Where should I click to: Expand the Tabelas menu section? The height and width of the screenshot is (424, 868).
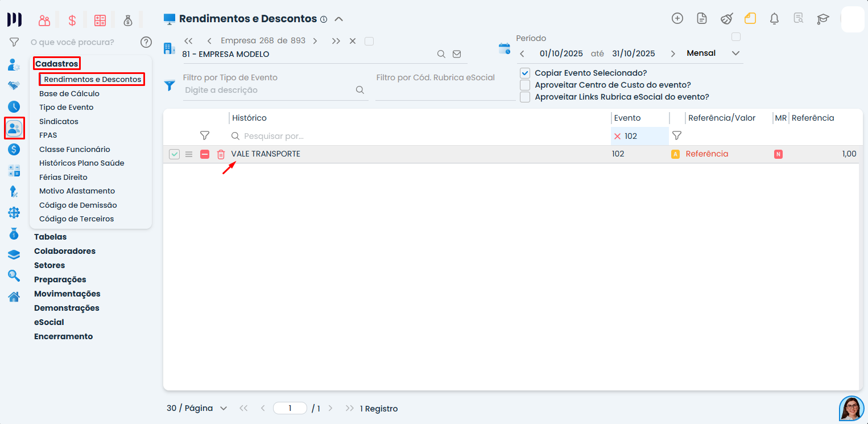tap(50, 237)
